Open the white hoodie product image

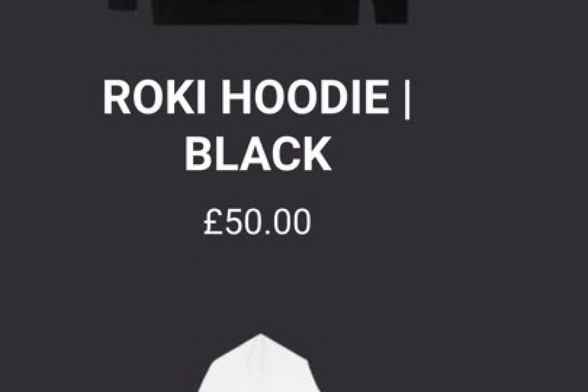(259, 363)
